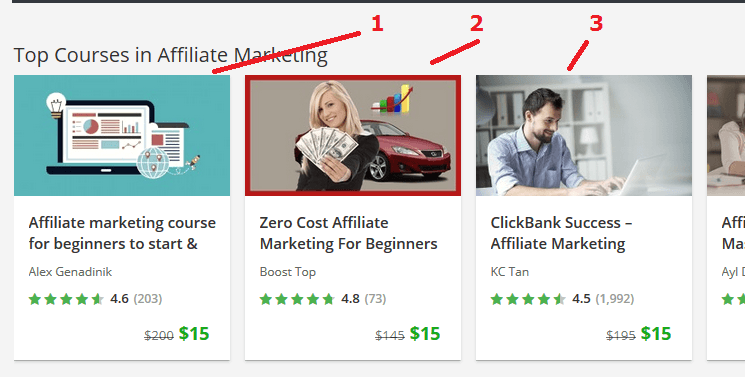The image size is (745, 377).
Task: Click the (203) review count
Action: point(148,299)
